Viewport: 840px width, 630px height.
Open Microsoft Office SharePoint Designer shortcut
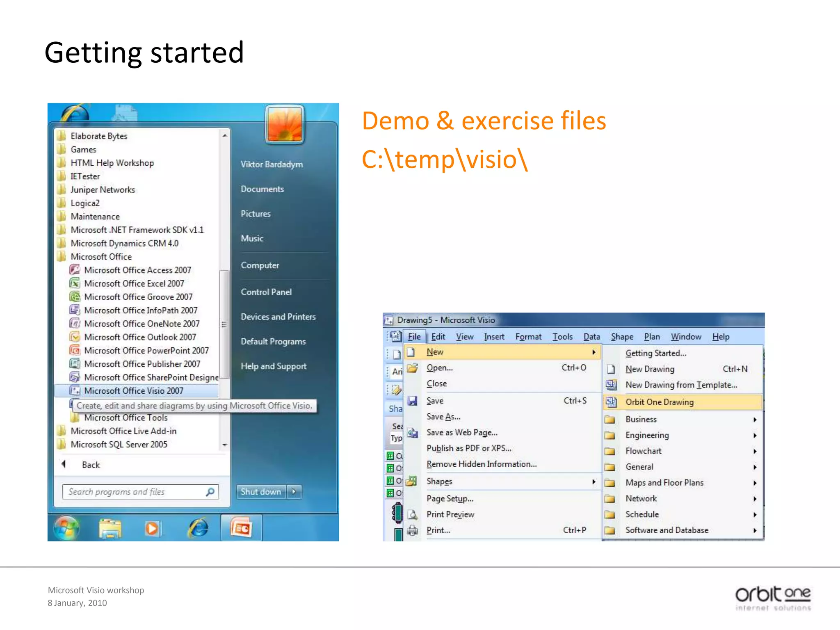144,377
